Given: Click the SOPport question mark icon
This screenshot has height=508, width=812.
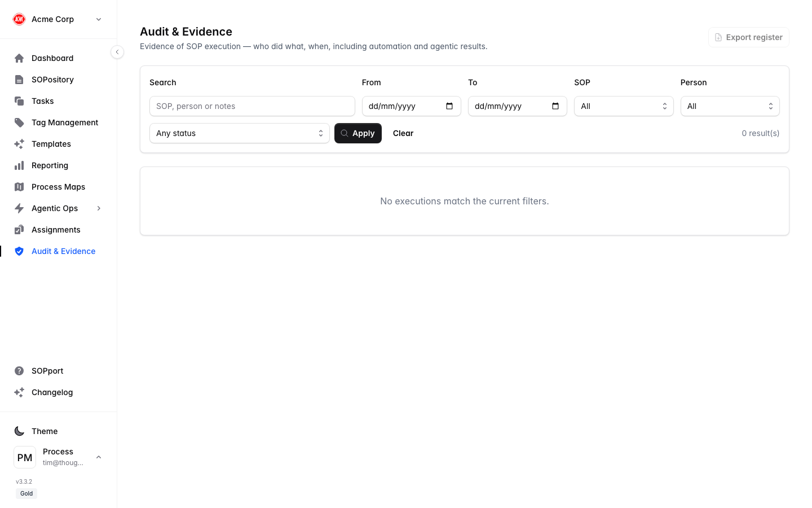Looking at the screenshot, I should (19, 371).
